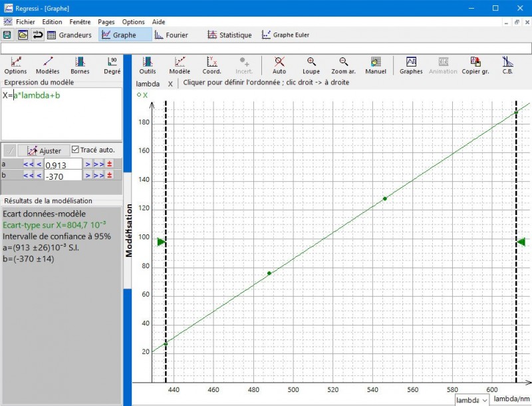Click the model expression text box

click(x=62, y=114)
